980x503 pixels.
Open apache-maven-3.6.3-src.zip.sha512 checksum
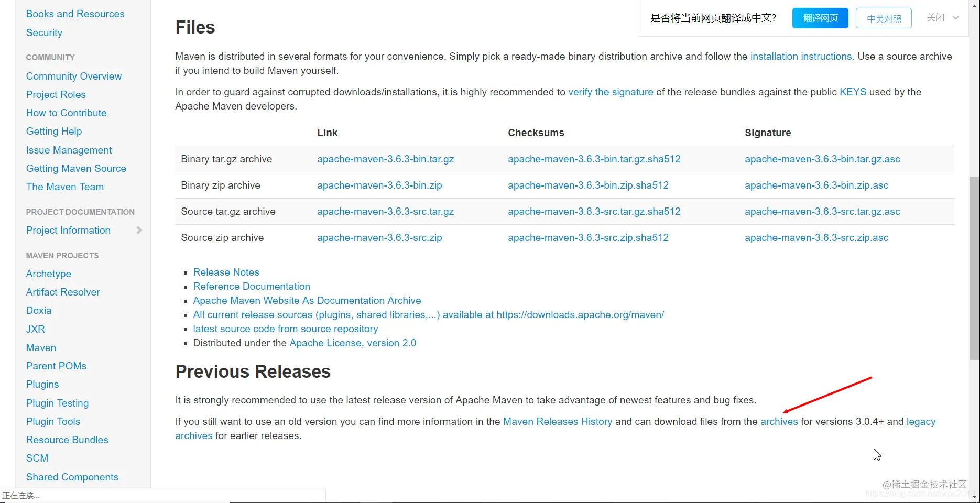589,237
